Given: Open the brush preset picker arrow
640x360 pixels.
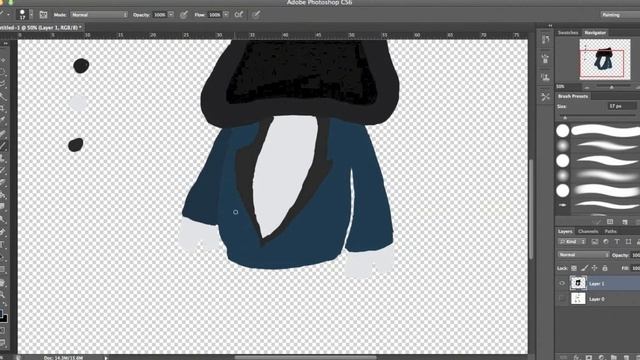Looking at the screenshot, I should [x=31, y=15].
